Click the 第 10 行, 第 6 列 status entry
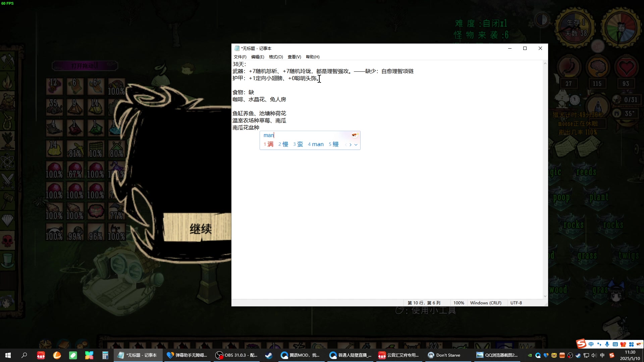This screenshot has height=362, width=644. tap(424, 303)
